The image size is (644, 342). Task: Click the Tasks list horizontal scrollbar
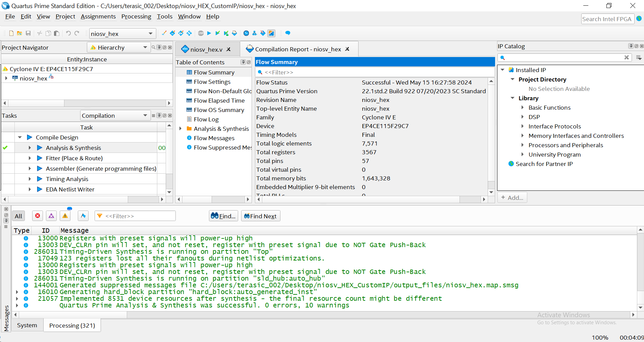pyautogui.click(x=83, y=199)
